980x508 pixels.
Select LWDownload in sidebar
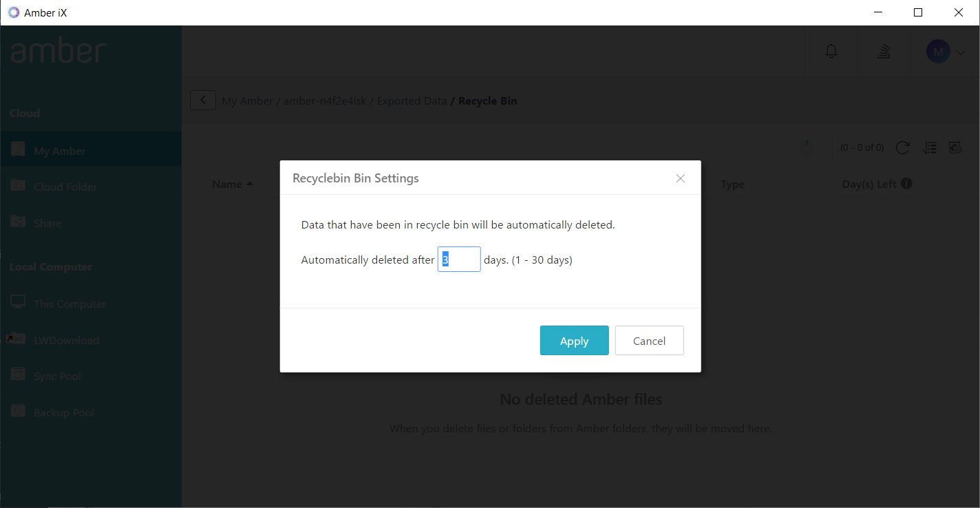(x=91, y=340)
